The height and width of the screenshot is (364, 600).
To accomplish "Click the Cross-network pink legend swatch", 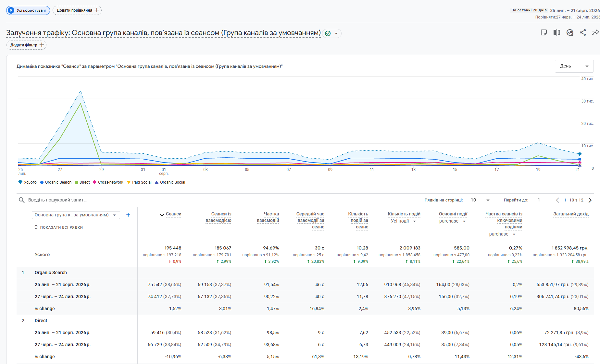I will pyautogui.click(x=94, y=182).
